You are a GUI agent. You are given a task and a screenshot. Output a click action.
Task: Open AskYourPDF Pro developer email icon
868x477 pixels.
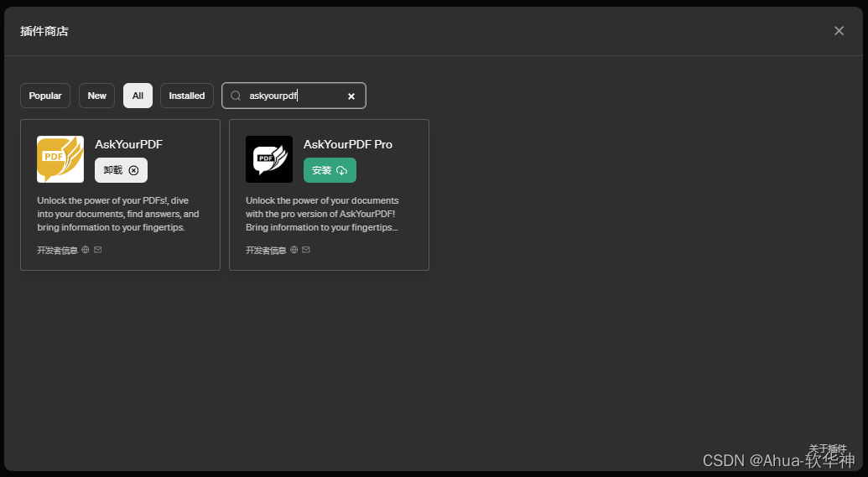pyautogui.click(x=306, y=250)
